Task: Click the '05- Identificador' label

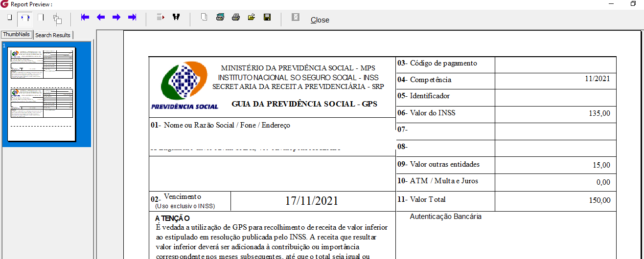Action: [423, 96]
